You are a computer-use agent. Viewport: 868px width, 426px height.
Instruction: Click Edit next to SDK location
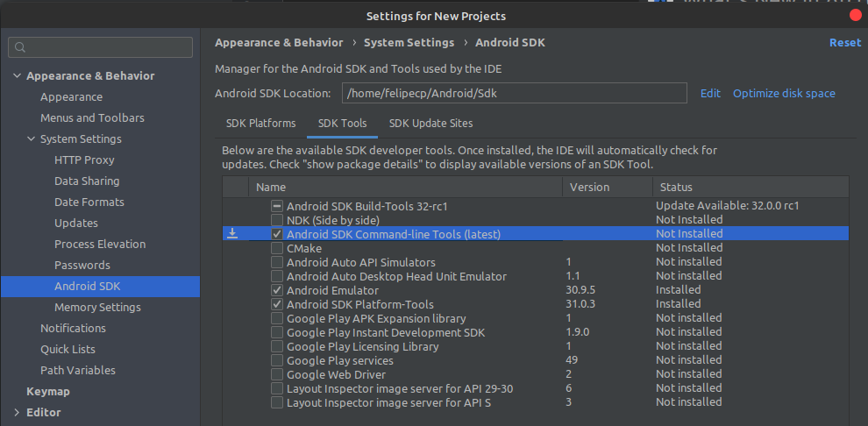coord(710,94)
